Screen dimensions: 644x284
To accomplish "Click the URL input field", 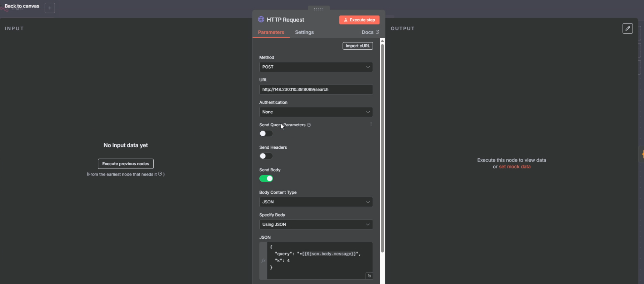I will (316, 90).
